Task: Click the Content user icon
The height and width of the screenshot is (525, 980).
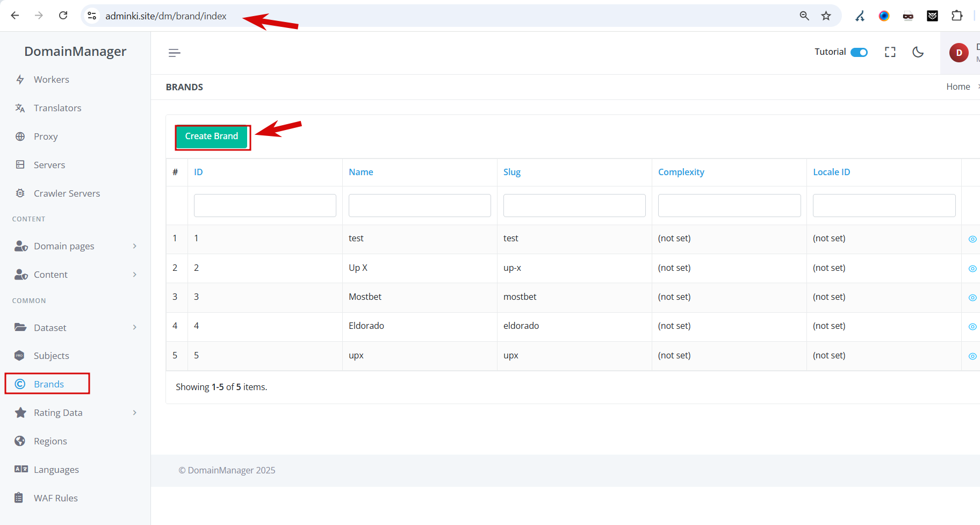Action: coord(21,275)
